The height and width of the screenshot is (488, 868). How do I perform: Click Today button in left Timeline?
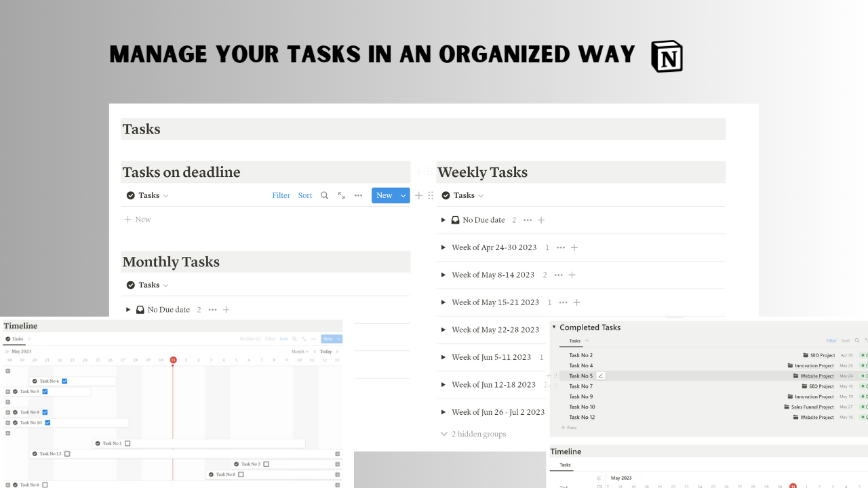point(326,352)
